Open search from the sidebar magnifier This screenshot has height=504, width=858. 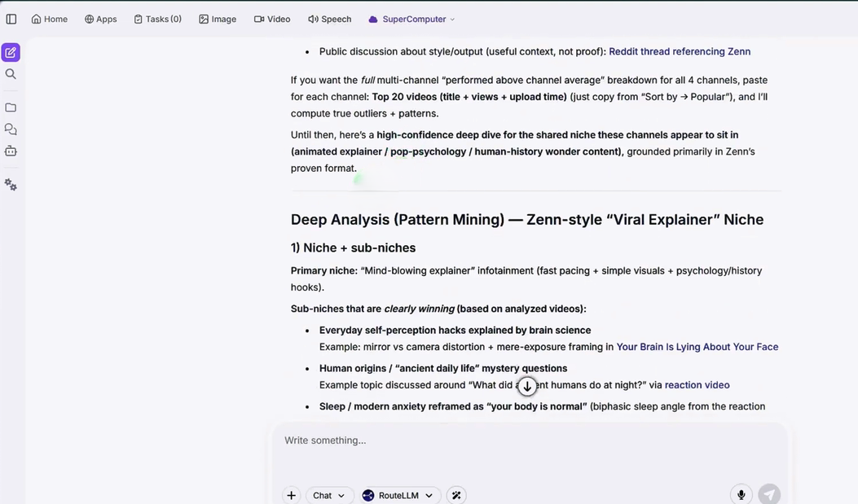(x=11, y=74)
